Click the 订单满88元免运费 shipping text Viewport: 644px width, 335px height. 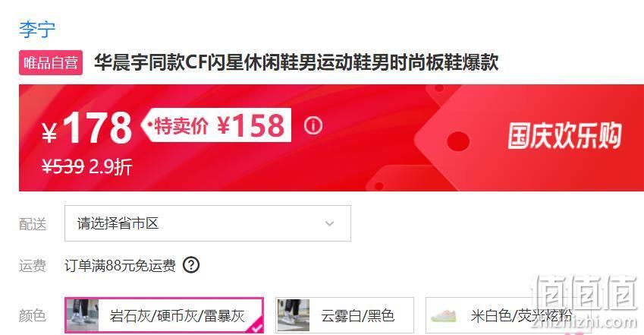[120, 265]
